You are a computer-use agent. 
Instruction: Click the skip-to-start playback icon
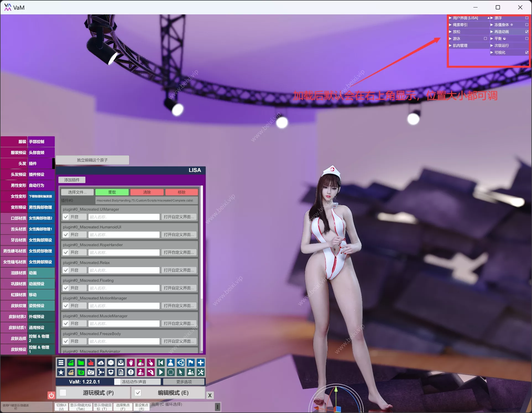pyautogui.click(x=161, y=362)
